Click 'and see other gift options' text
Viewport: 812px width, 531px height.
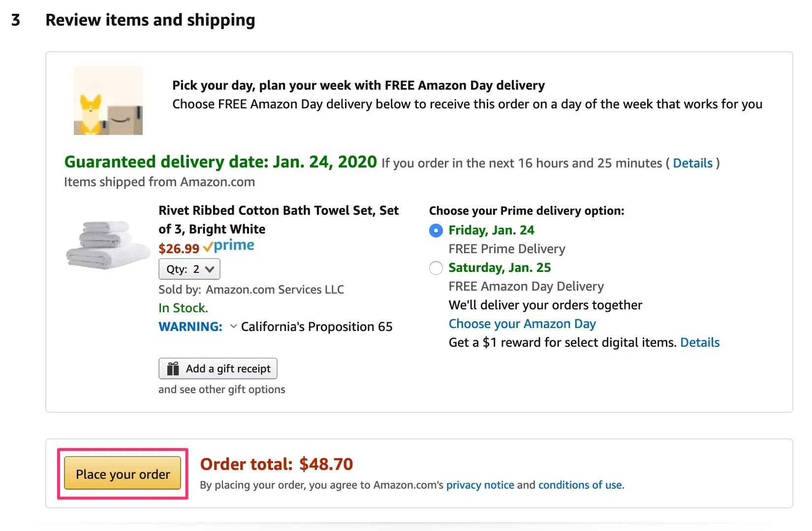pos(221,389)
